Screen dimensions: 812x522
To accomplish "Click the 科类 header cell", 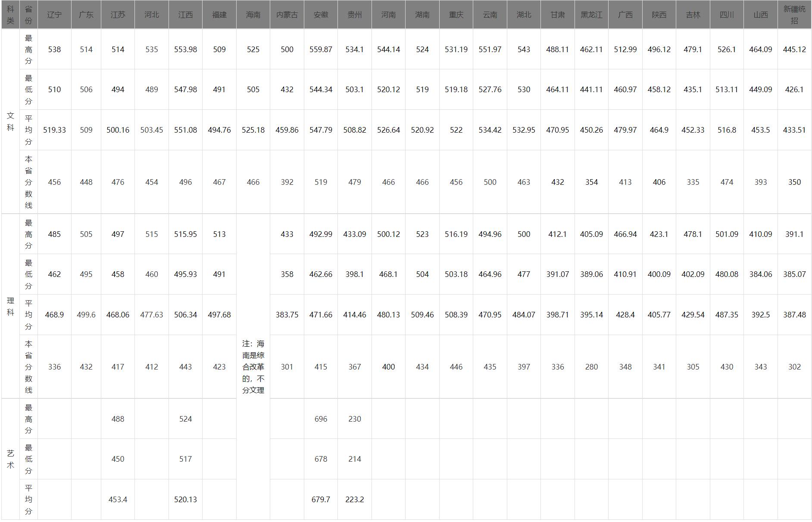I will (10, 15).
